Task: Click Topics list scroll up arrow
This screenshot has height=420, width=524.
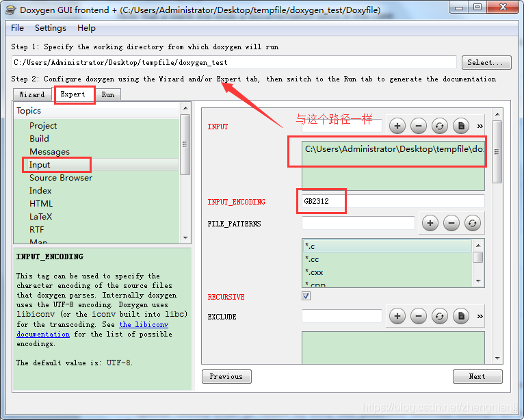Action: pos(185,108)
